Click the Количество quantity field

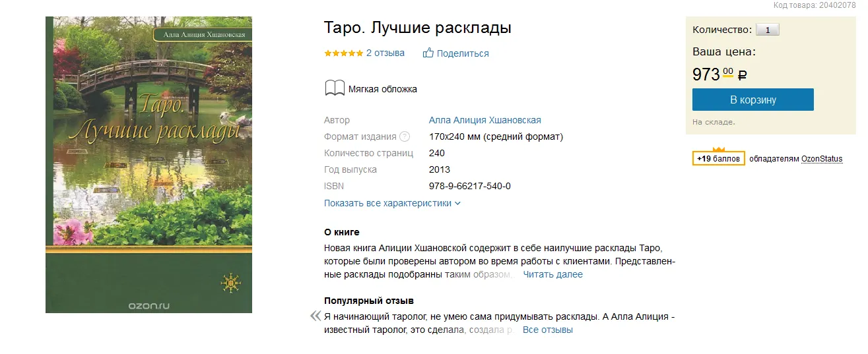(767, 30)
